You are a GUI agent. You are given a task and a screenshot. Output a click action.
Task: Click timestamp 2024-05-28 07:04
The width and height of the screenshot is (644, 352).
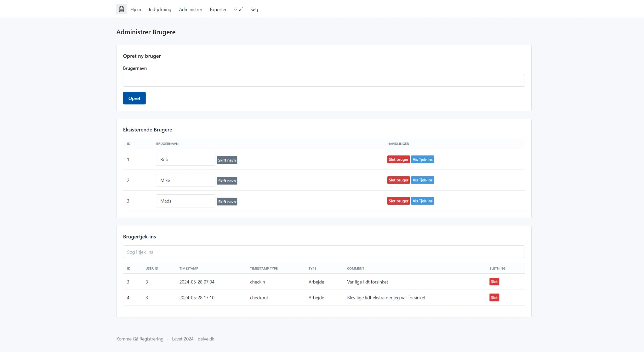(197, 282)
